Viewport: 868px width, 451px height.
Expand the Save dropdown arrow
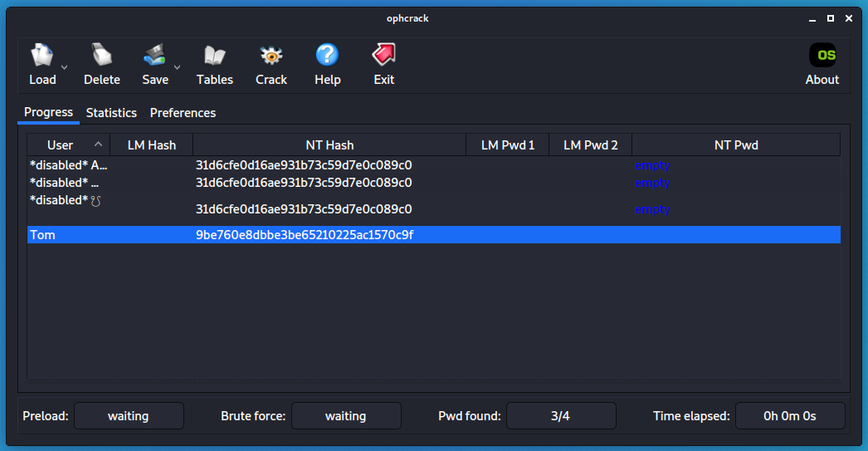[178, 66]
